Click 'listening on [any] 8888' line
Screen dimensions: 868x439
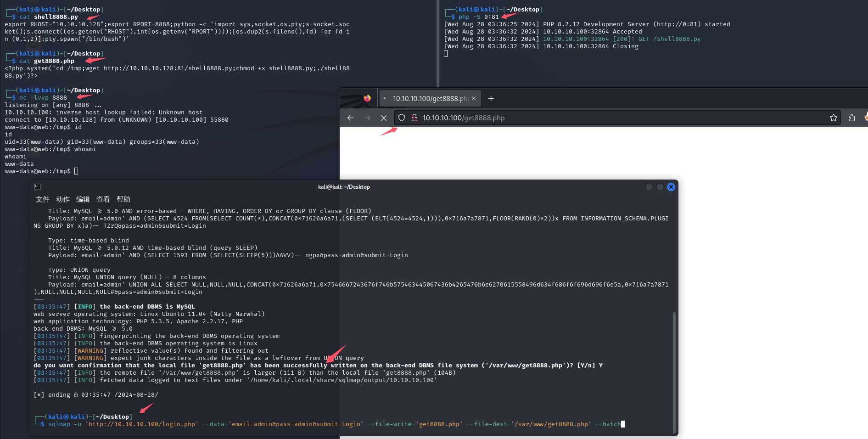click(x=53, y=105)
